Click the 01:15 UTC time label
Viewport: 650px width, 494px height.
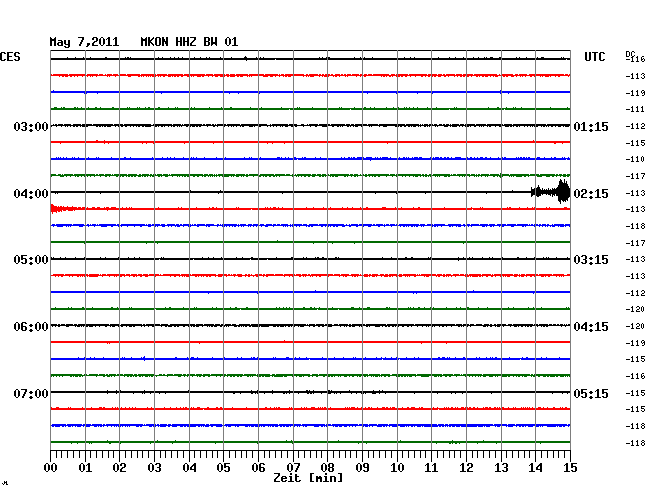point(591,126)
